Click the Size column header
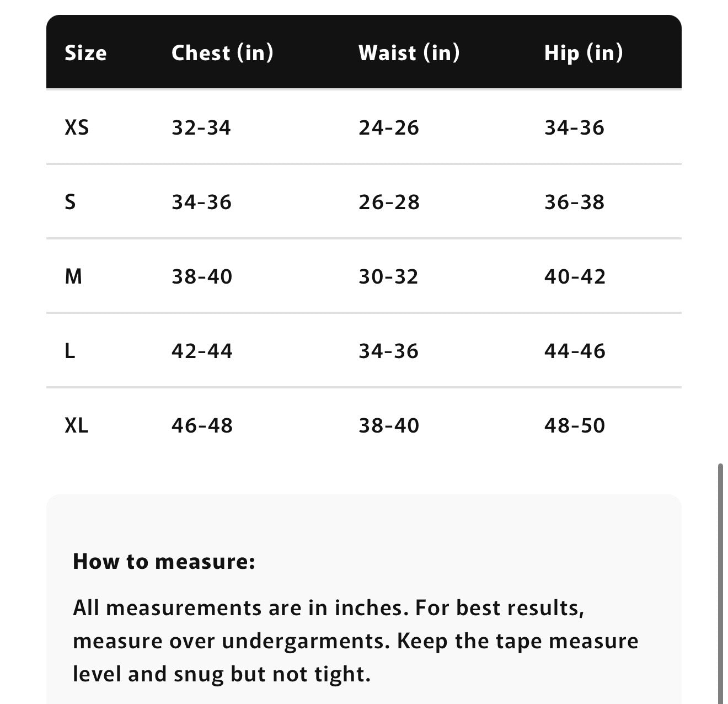This screenshot has width=728, height=704. coord(85,53)
